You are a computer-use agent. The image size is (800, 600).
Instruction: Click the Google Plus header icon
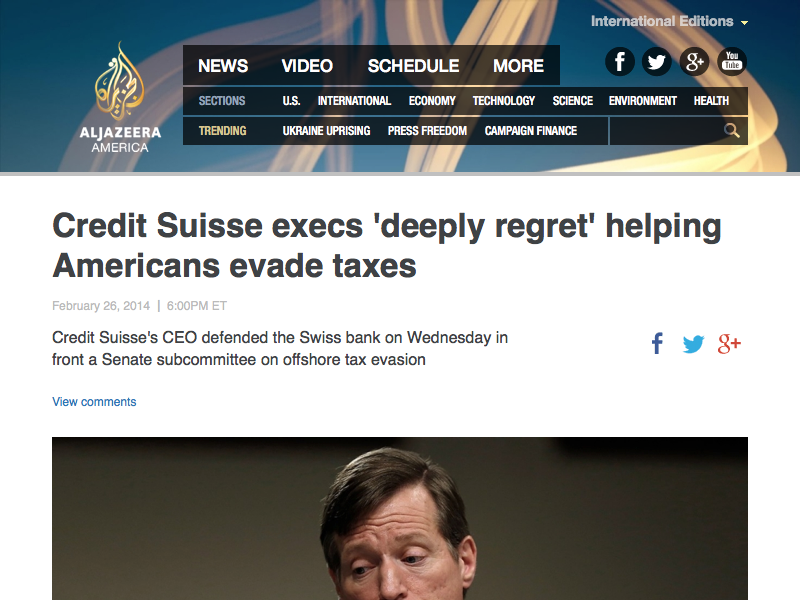coord(694,62)
